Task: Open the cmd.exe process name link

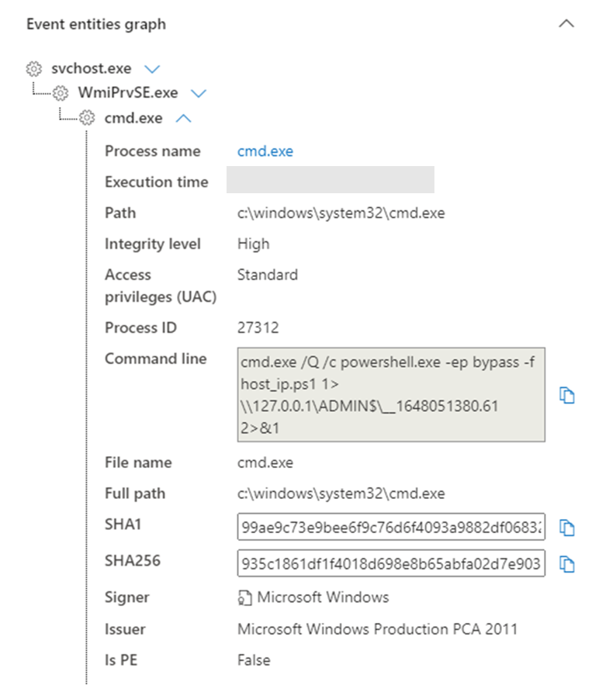Action: [265, 151]
